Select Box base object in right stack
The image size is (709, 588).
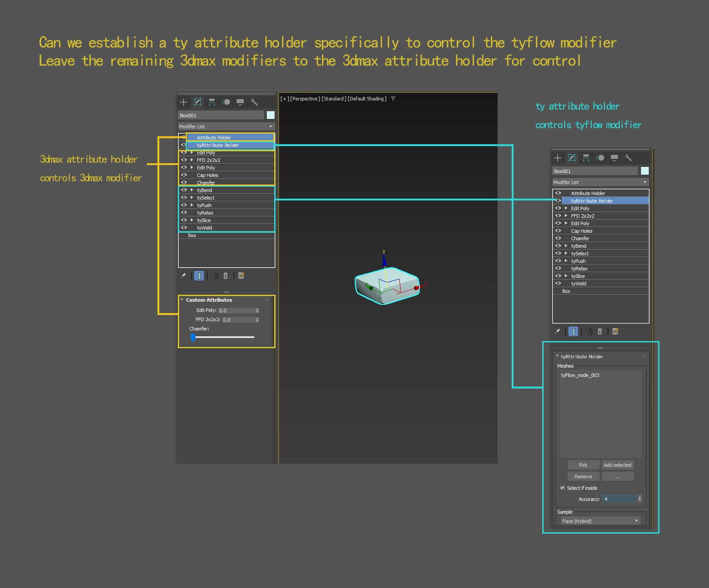(x=601, y=291)
